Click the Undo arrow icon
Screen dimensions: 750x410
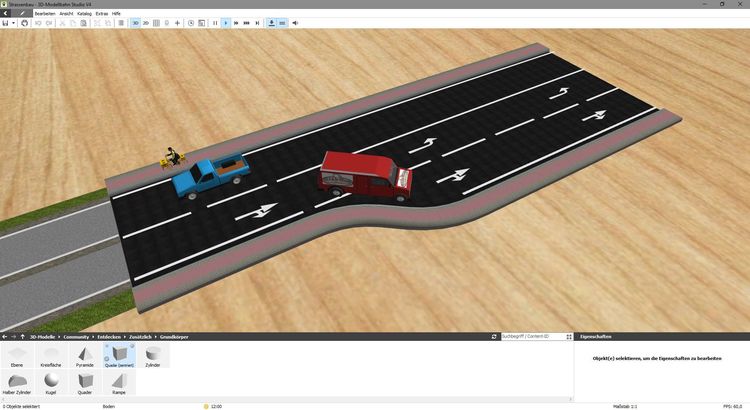38,22
